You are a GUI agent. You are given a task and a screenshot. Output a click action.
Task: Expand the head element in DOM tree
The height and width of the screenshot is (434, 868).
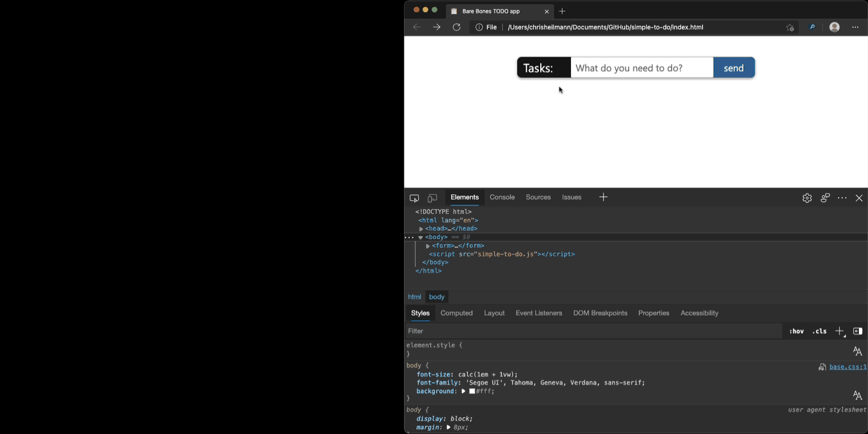pos(421,229)
